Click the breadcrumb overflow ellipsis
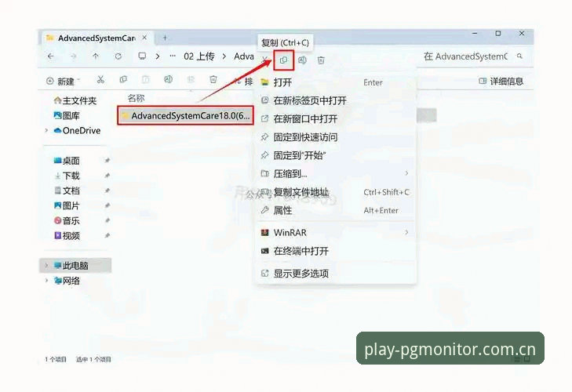Image resolution: width=572 pixels, height=392 pixels. click(x=173, y=56)
